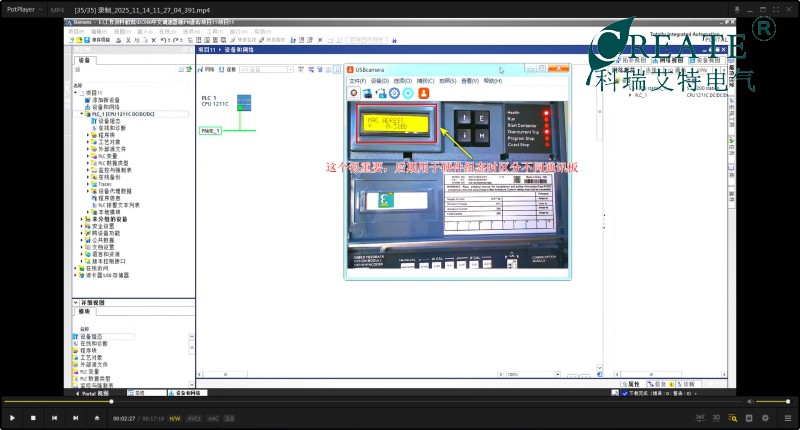Click the color wheel icon in USBcamera toolbar
The width and height of the screenshot is (800, 430).
(x=353, y=93)
